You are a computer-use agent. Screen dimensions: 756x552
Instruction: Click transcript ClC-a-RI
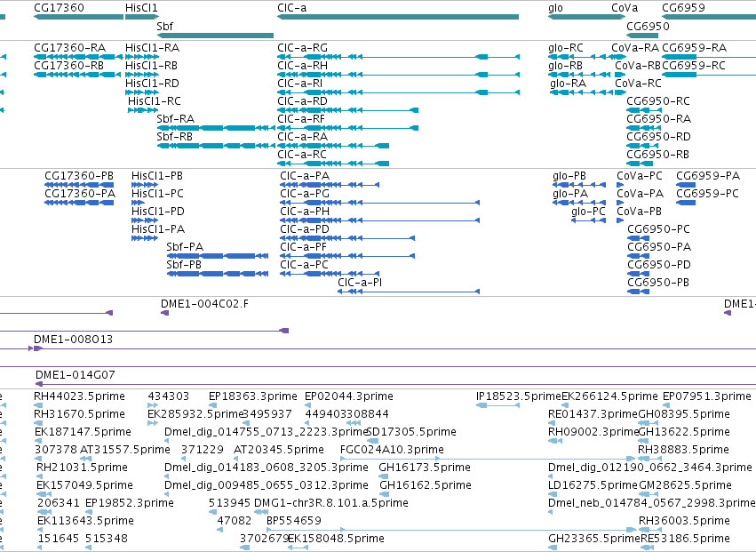click(300, 84)
